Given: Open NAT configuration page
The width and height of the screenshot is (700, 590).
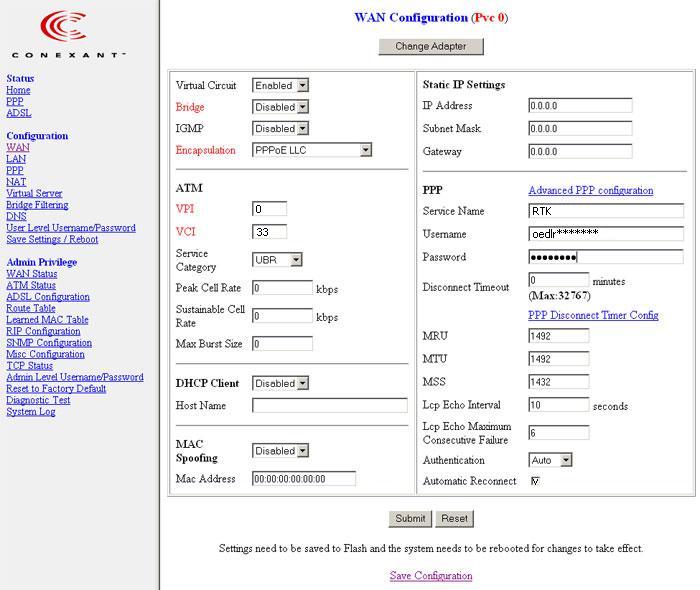Looking at the screenshot, I should click(16, 182).
